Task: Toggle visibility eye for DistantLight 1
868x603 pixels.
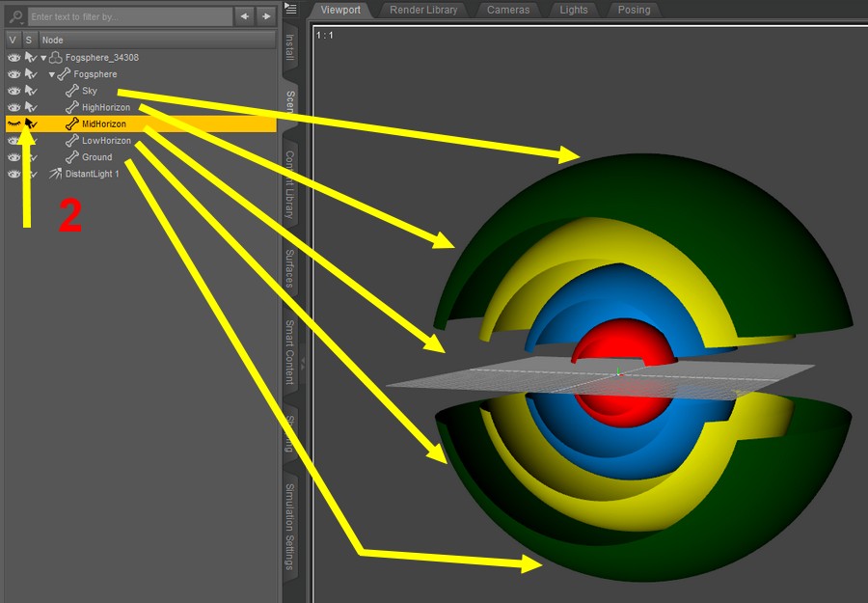Action: pyautogui.click(x=14, y=174)
